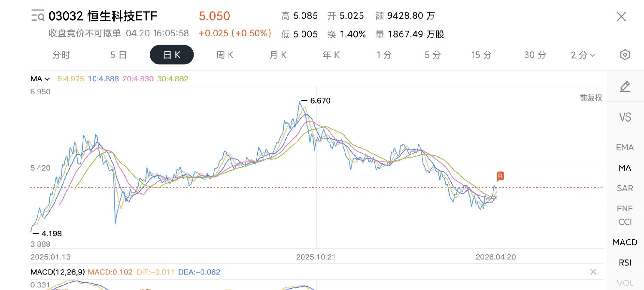This screenshot has width=644, height=290.
Task: Open the 2分 interval dropdown
Action: (x=583, y=55)
